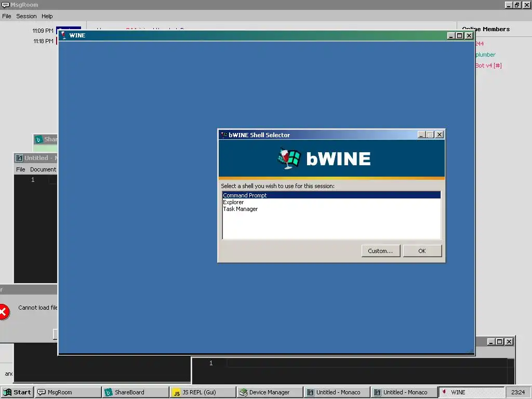Choose Explorer from the shell list
Image resolution: width=532 pixels, height=399 pixels.
(x=331, y=202)
